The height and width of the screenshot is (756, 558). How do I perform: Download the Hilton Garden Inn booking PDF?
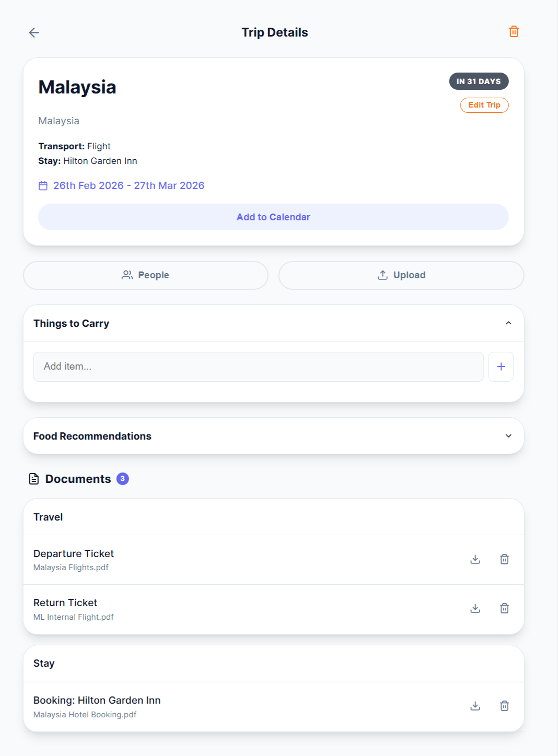[x=475, y=705]
